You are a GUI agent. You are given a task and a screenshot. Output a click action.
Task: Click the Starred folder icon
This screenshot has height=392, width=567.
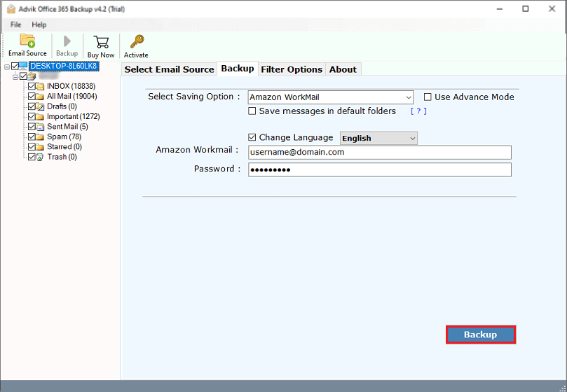pos(40,147)
